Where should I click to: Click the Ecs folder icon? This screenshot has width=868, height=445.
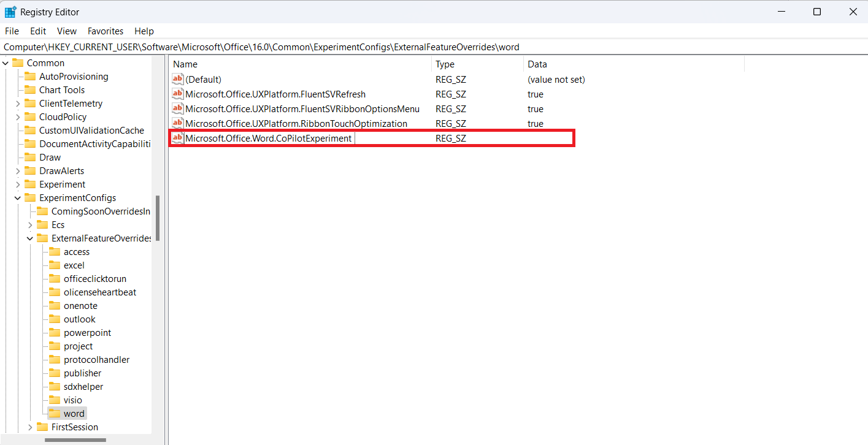coord(42,224)
